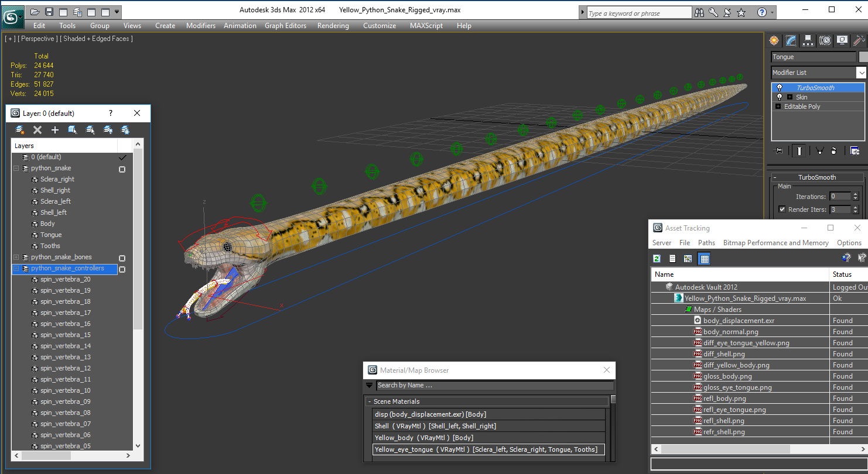
Task: Open the Hierarchy command panel tab
Action: coord(808,40)
